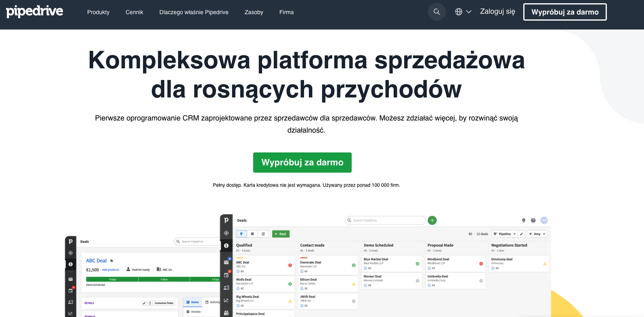Click Search Pipedrive field in pipeline board window
This screenshot has height=317, width=644.
tap(385, 220)
